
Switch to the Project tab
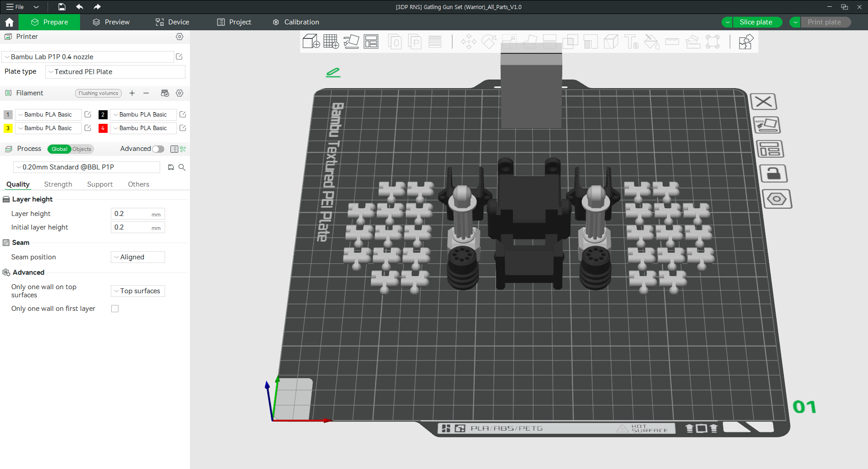tap(234, 22)
